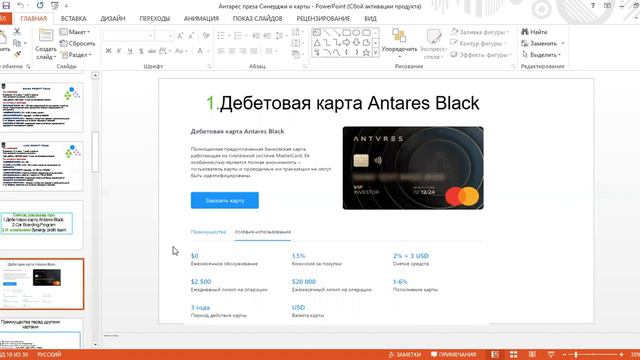The height and width of the screenshot is (360, 640).
Task: Open the Раздел section dropdown
Action: pyautogui.click(x=76, y=54)
